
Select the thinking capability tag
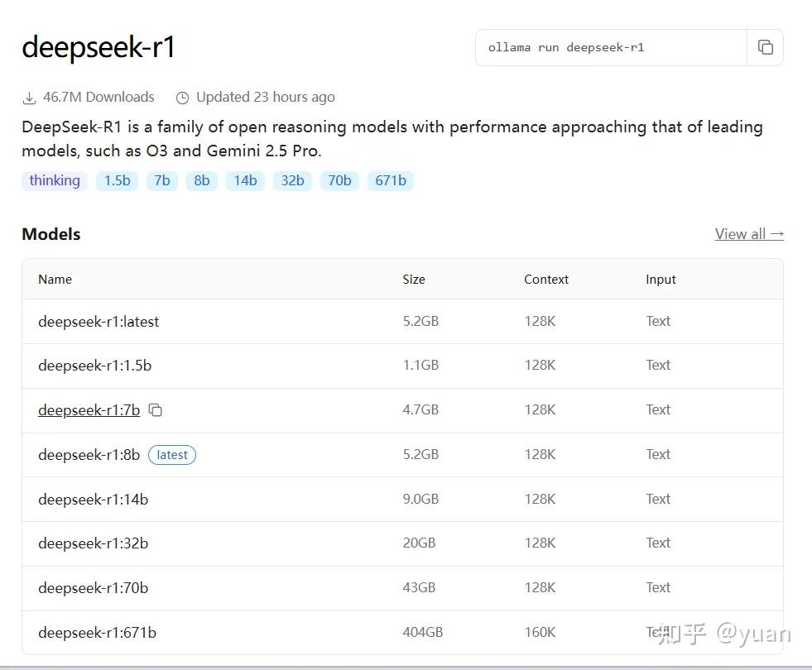[54, 180]
